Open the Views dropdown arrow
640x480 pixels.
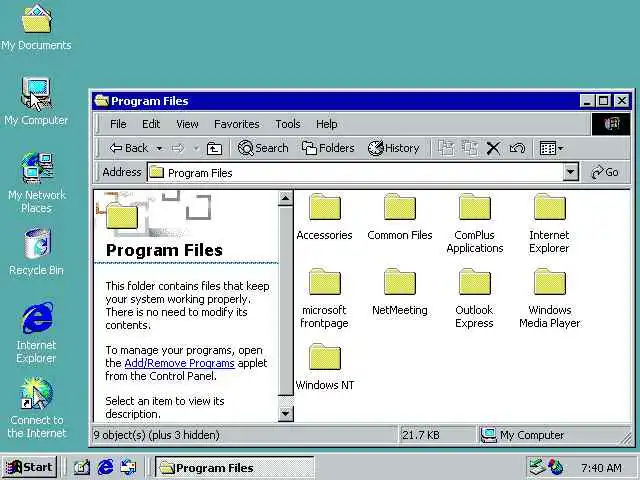point(561,149)
